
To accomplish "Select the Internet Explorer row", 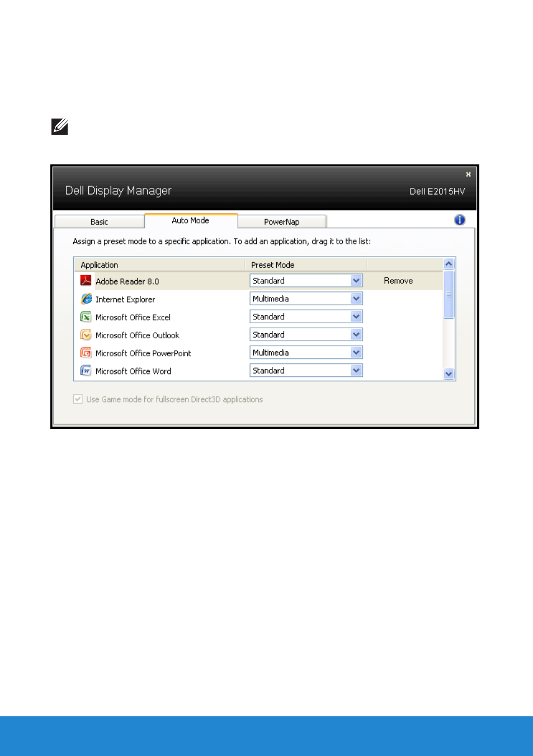I will tap(258, 299).
